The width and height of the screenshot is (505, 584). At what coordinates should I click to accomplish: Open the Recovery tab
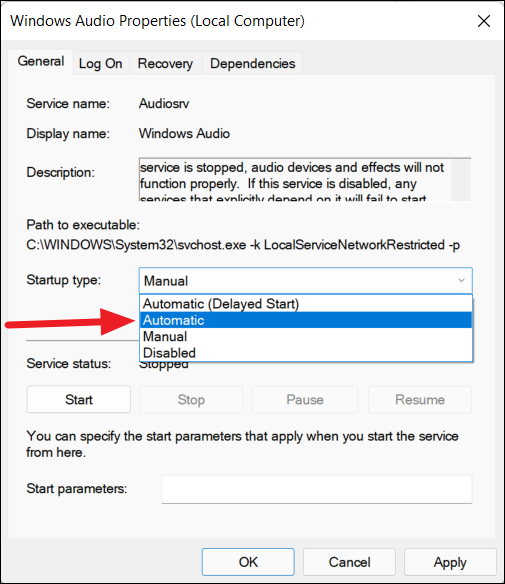pyautogui.click(x=165, y=64)
